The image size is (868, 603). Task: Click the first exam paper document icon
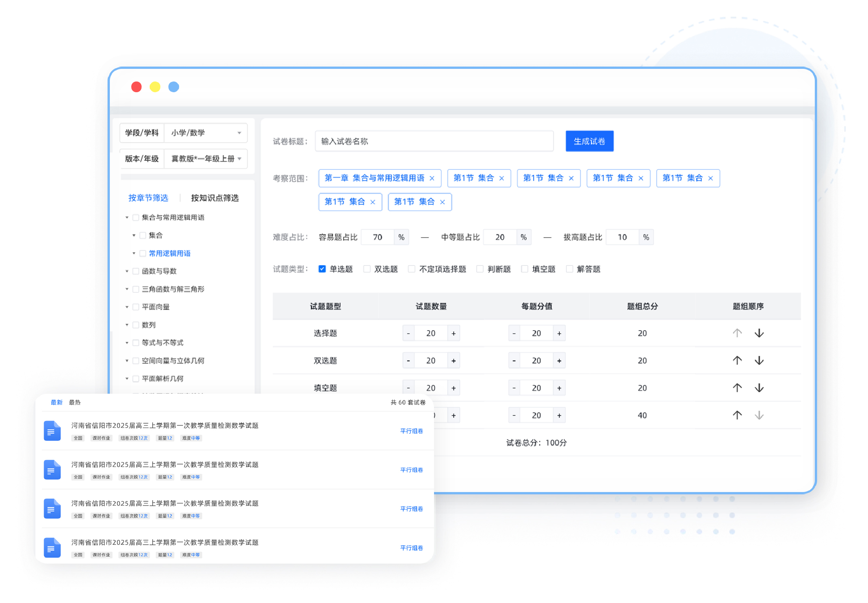[52, 431]
